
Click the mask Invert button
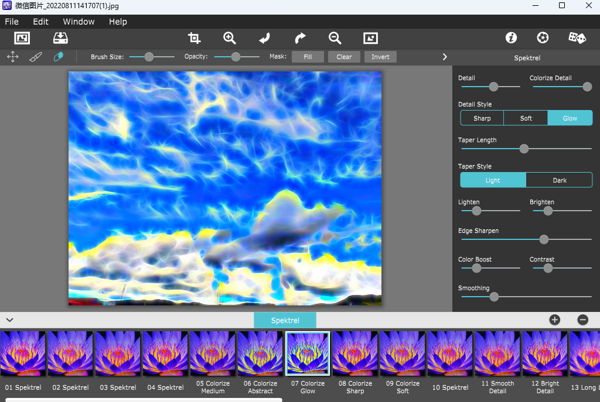[380, 57]
